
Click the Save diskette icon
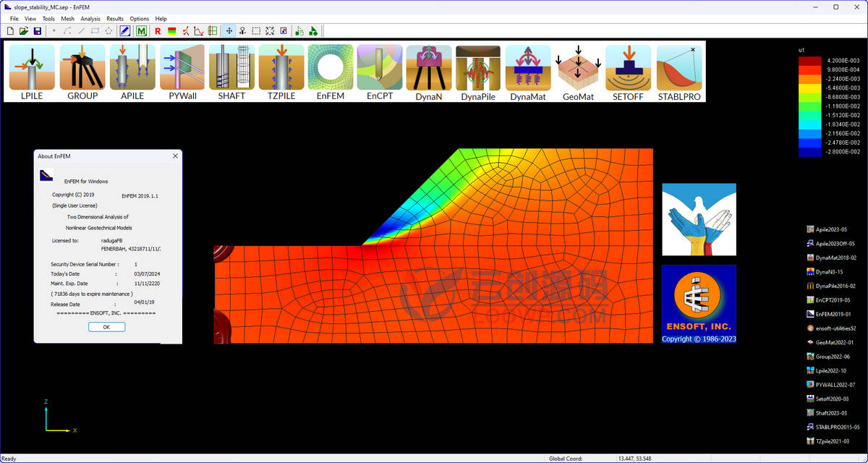pos(37,31)
